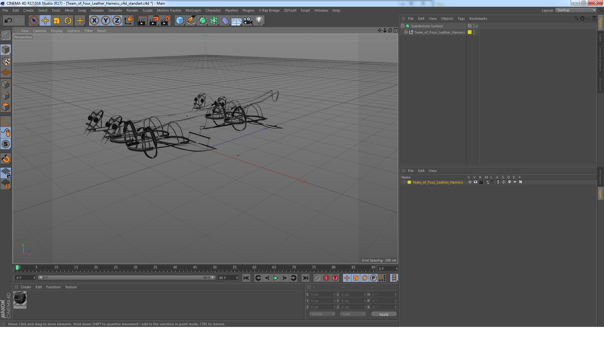Screen dimensions: 604x364
Task: Toggle X axis lock
Action: (94, 21)
